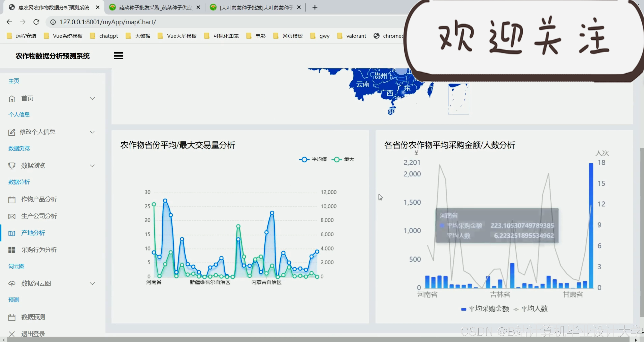Click the 数据词云图 cloud icon
Screen dimensions: 644x342
click(12, 284)
